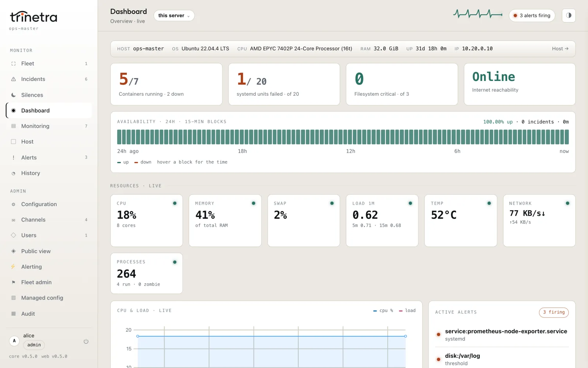The height and width of the screenshot is (368, 588).
Task: Click 'core v0.5.0' version text
Action: coord(23,356)
